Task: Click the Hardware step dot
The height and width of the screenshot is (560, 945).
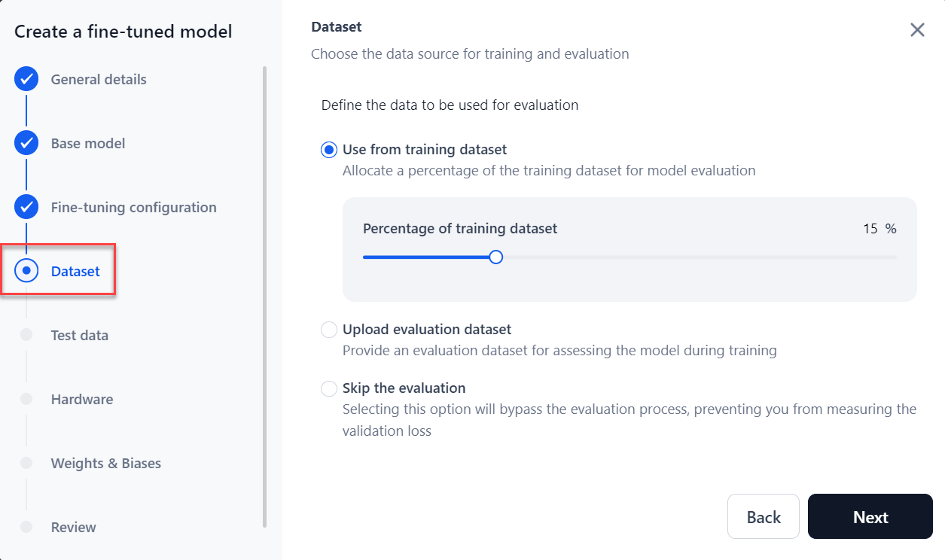Action: (x=26, y=399)
